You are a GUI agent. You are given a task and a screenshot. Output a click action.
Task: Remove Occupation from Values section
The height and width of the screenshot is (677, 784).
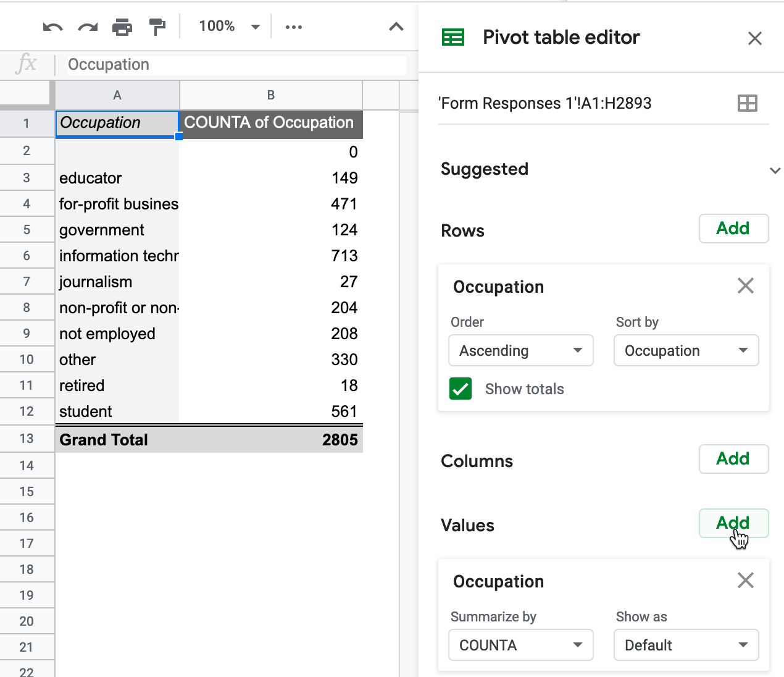click(746, 580)
